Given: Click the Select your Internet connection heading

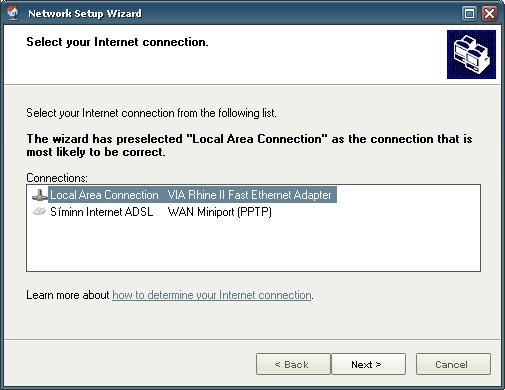Looking at the screenshot, I should point(117,42).
